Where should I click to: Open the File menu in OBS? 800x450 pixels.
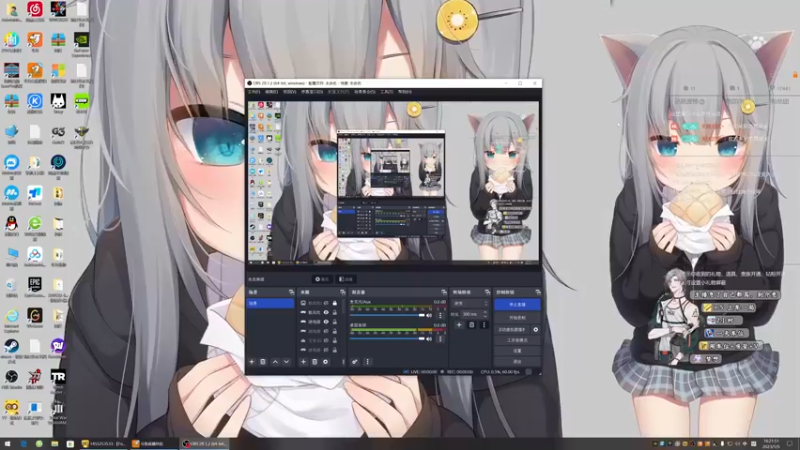coord(254,92)
